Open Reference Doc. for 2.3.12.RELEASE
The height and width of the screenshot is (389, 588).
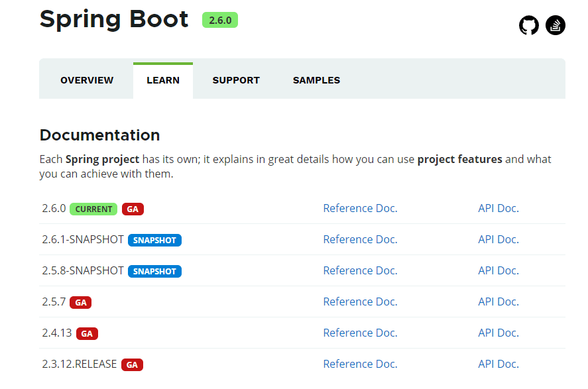pyautogui.click(x=360, y=364)
